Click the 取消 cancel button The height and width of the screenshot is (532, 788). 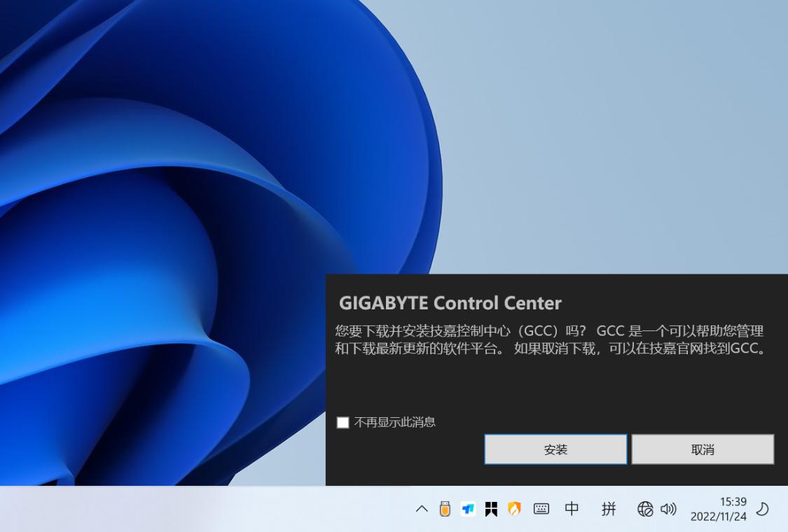(703, 449)
